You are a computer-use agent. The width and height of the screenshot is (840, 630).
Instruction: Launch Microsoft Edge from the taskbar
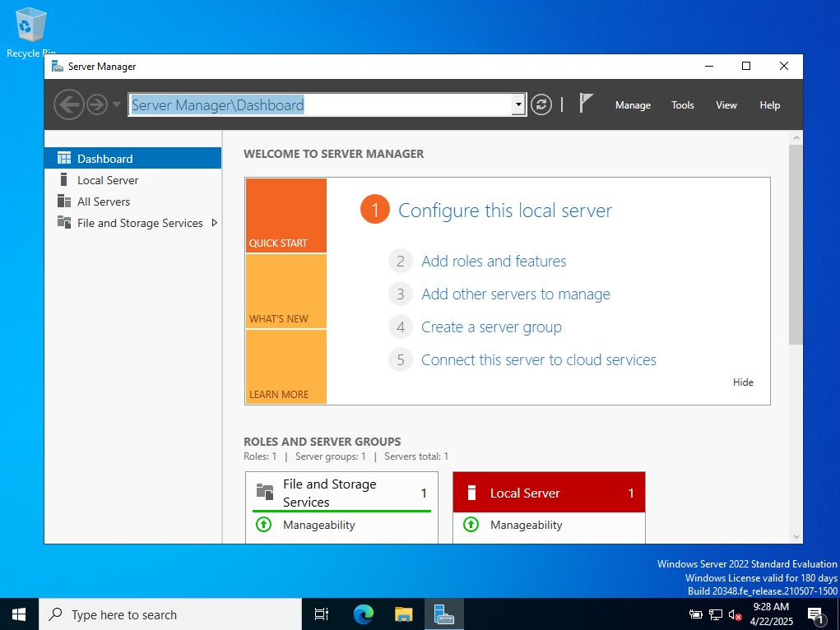tap(363, 614)
